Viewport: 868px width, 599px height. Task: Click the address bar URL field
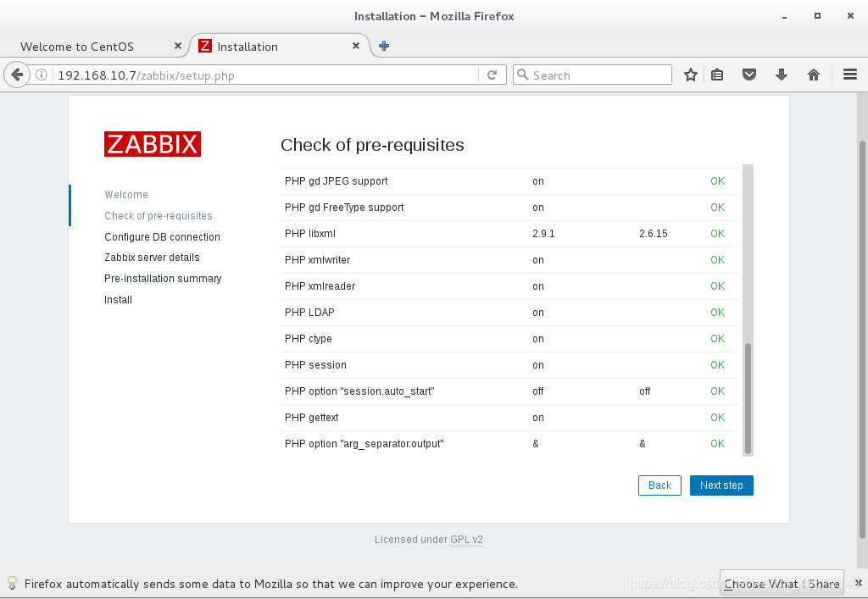click(x=265, y=75)
